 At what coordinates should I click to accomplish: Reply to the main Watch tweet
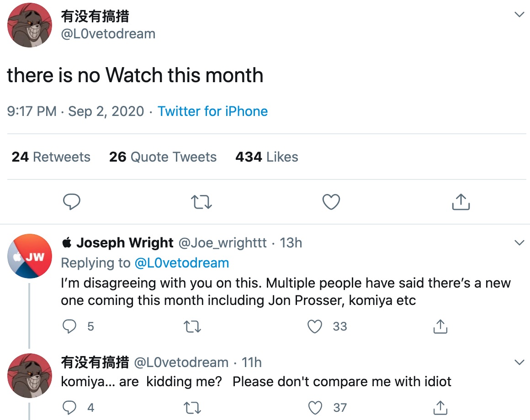point(71,202)
